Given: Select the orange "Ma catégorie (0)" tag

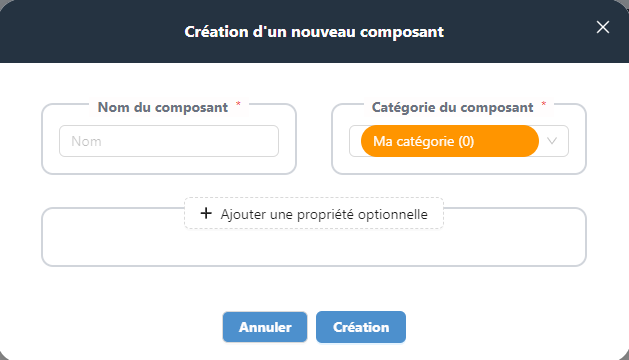Looking at the screenshot, I should tap(450, 141).
